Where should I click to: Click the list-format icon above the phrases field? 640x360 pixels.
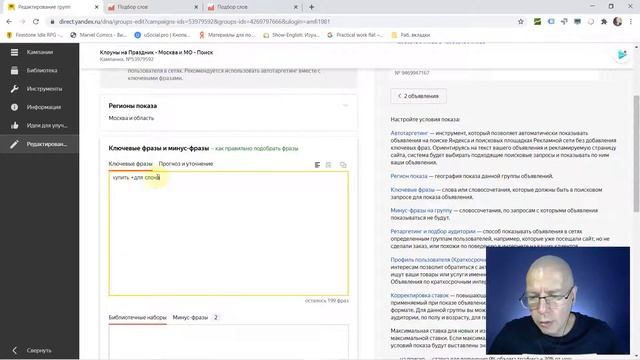pyautogui.click(x=317, y=165)
